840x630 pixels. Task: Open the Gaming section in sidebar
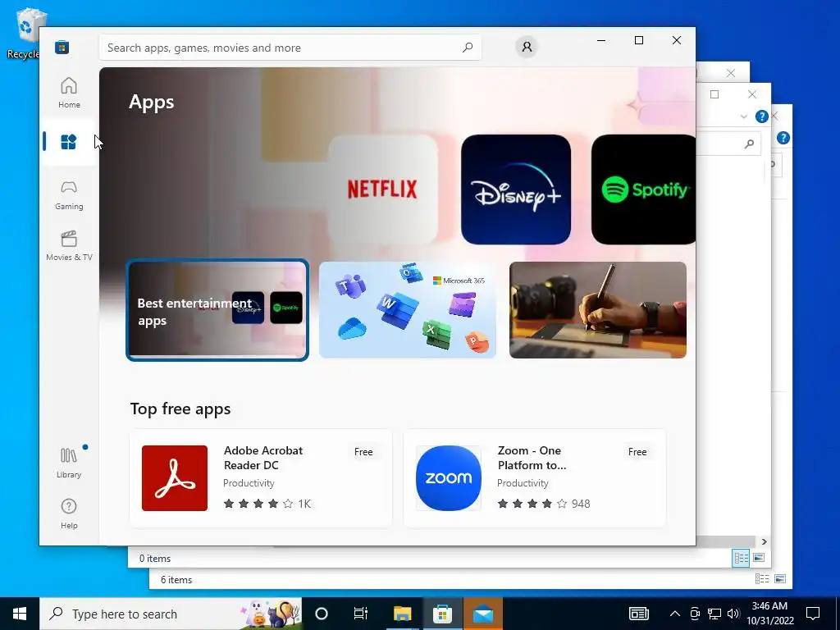[x=69, y=195]
